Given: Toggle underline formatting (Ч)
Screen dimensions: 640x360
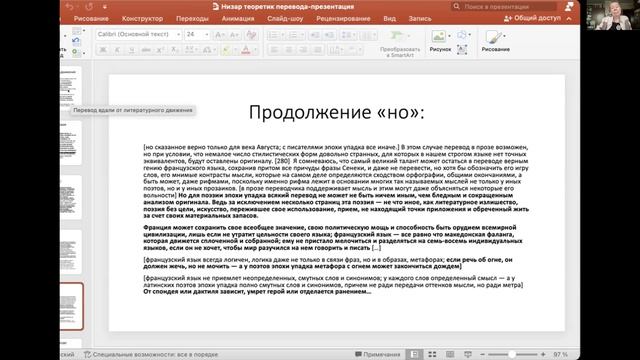Looking at the screenshot, I should coord(131,50).
